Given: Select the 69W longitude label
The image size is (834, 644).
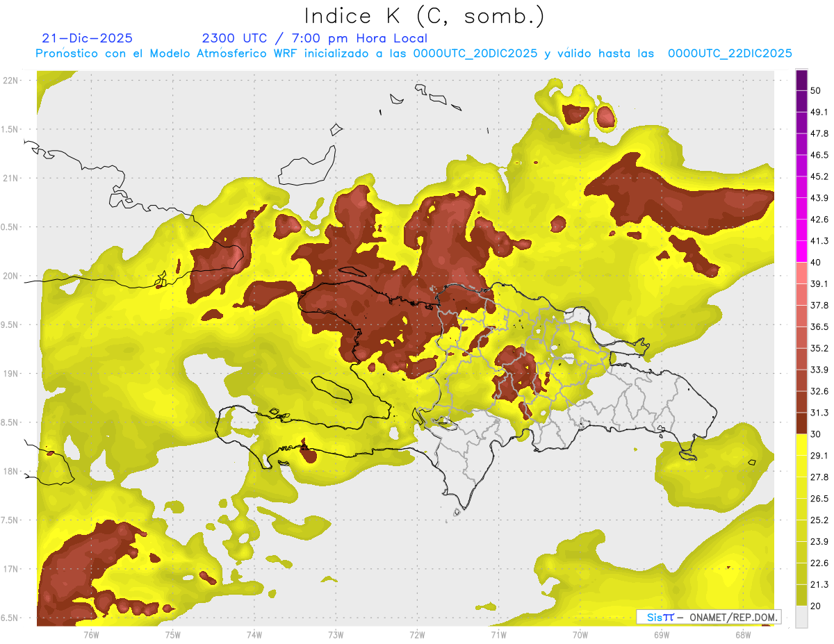Looking at the screenshot, I should pyautogui.click(x=662, y=635).
